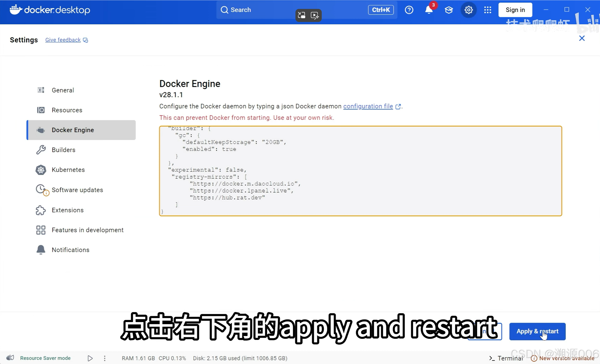Click the screen capture overlay icon

tap(302, 15)
